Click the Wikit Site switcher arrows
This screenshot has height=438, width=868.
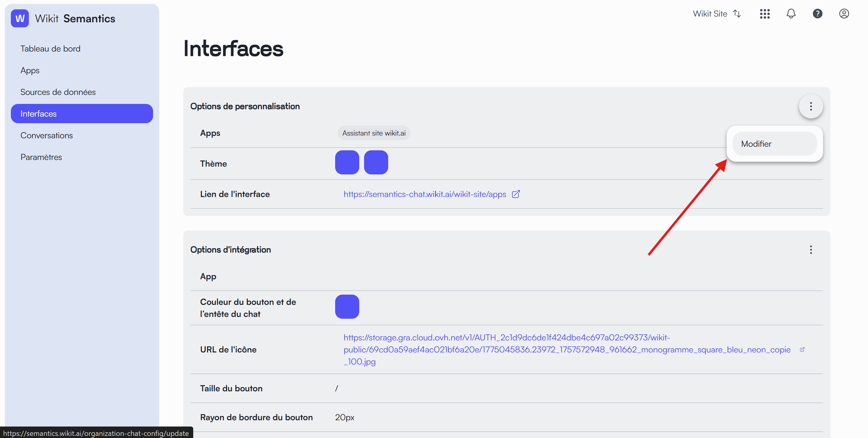point(737,14)
